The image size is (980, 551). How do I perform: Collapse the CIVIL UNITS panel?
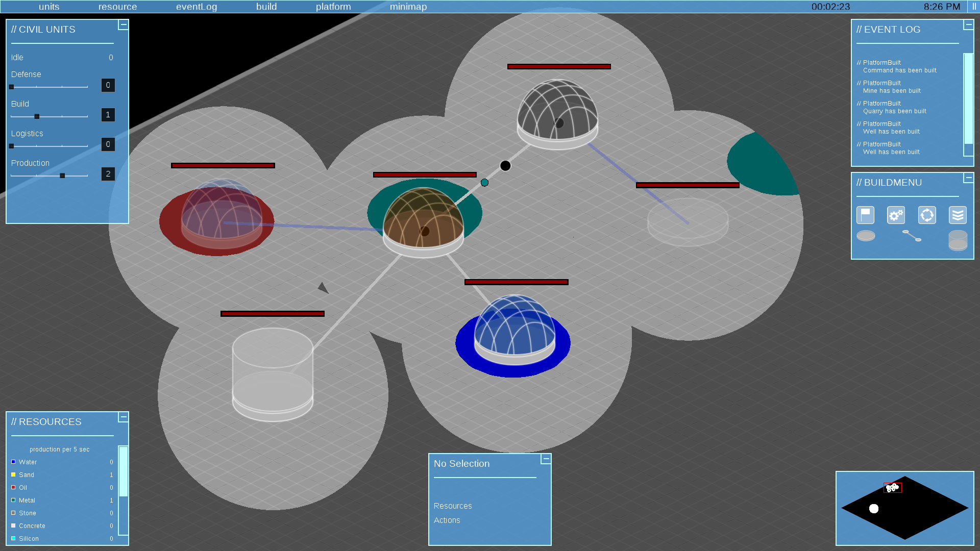124,24
